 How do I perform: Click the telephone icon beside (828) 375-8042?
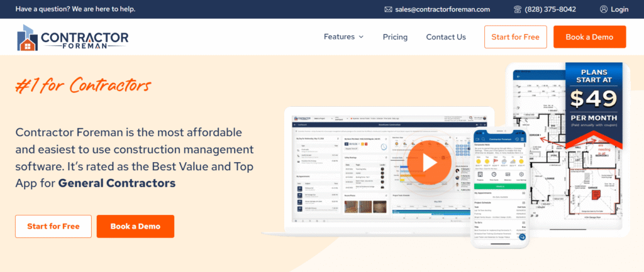point(518,9)
